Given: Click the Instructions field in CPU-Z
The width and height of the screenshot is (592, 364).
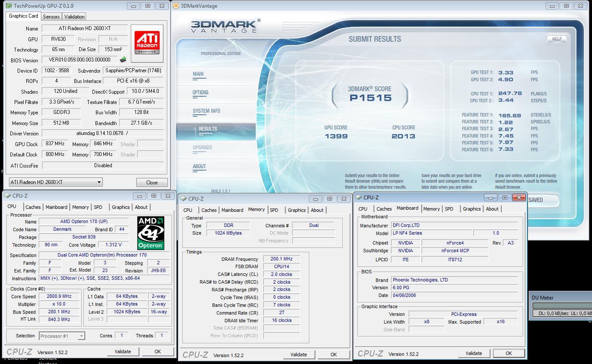Looking at the screenshot, I should pos(103,278).
